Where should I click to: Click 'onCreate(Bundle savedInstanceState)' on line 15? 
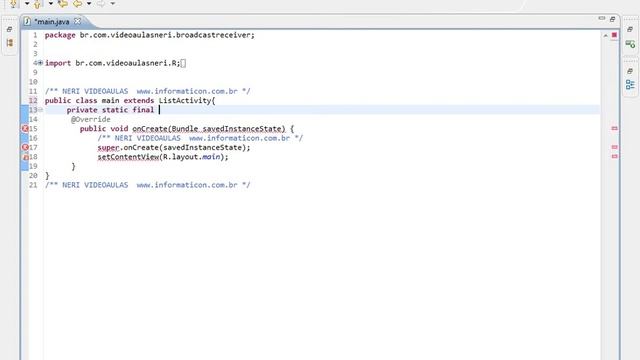[209, 129]
